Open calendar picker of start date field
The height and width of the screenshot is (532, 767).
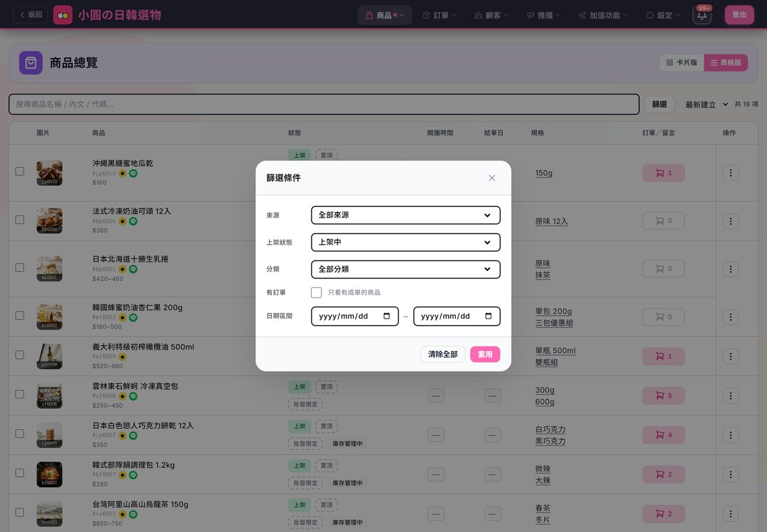[x=387, y=316]
